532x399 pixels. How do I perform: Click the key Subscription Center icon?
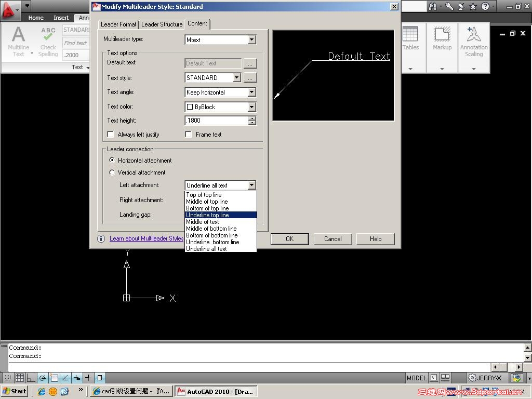[x=449, y=6]
